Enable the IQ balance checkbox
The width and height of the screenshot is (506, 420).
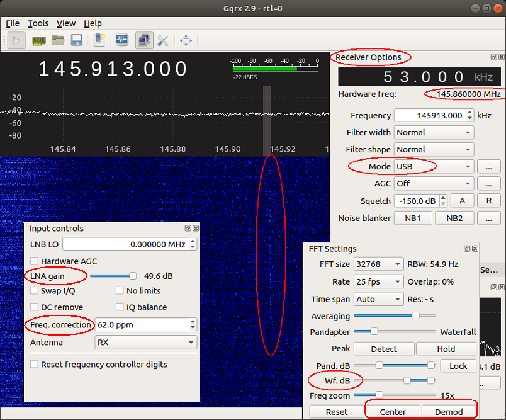(120, 307)
